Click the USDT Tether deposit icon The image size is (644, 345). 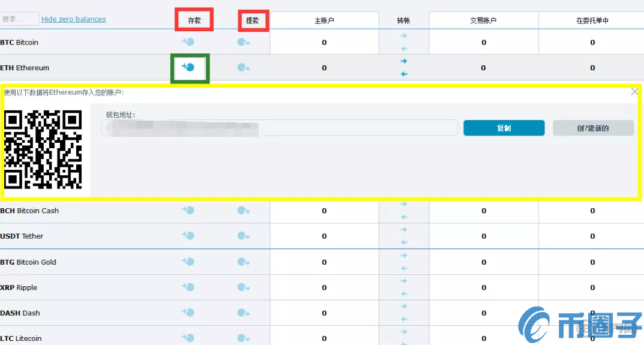click(188, 236)
